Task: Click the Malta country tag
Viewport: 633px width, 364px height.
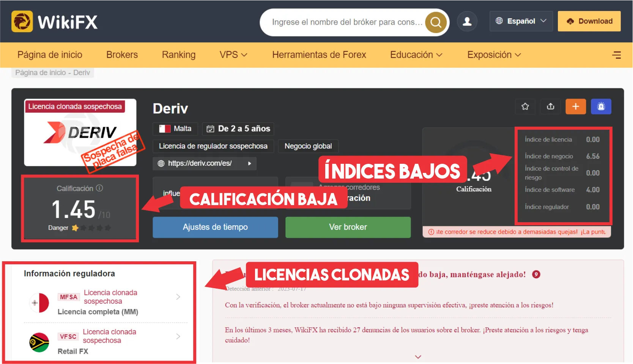Action: pos(175,129)
